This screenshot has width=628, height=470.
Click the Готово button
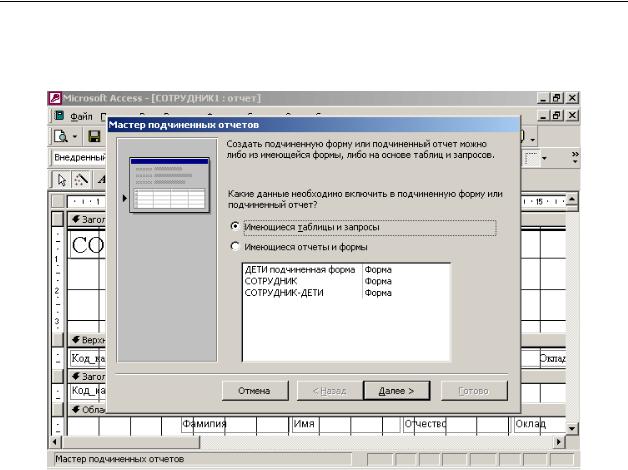click(474, 391)
